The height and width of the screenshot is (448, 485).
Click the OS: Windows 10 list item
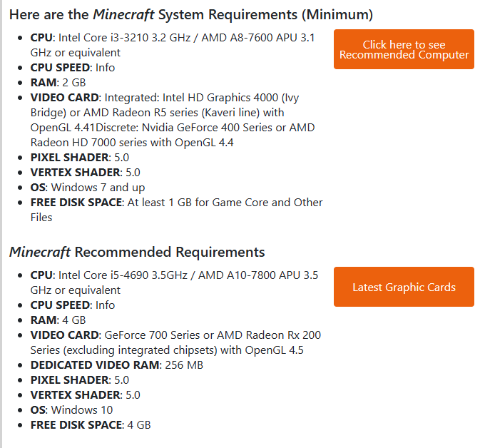pos(71,410)
